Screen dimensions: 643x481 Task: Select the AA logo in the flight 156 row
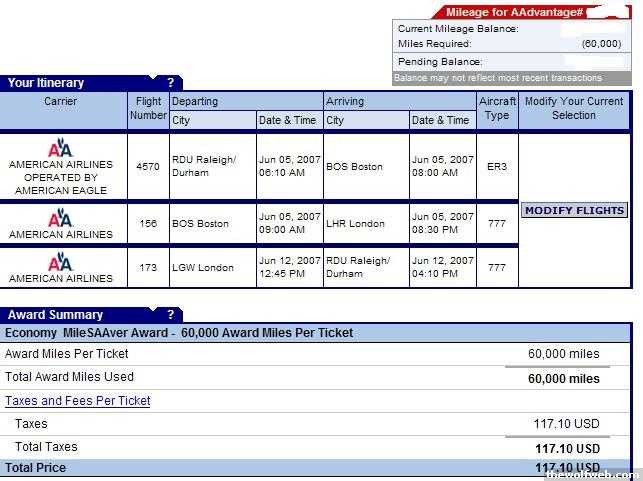60,218
